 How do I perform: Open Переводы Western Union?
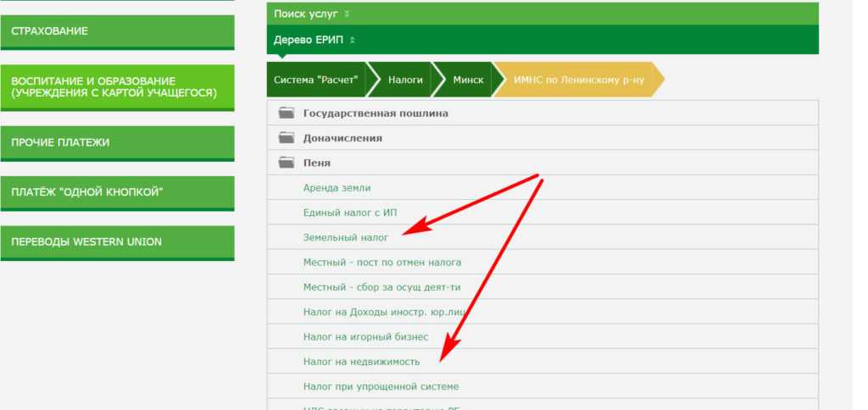coord(116,242)
